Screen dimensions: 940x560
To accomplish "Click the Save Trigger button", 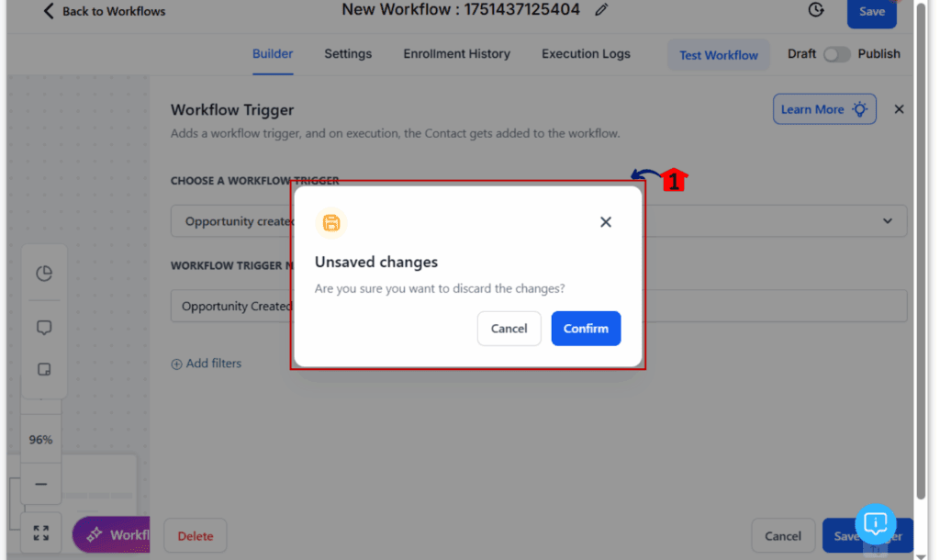I will pyautogui.click(x=867, y=535).
